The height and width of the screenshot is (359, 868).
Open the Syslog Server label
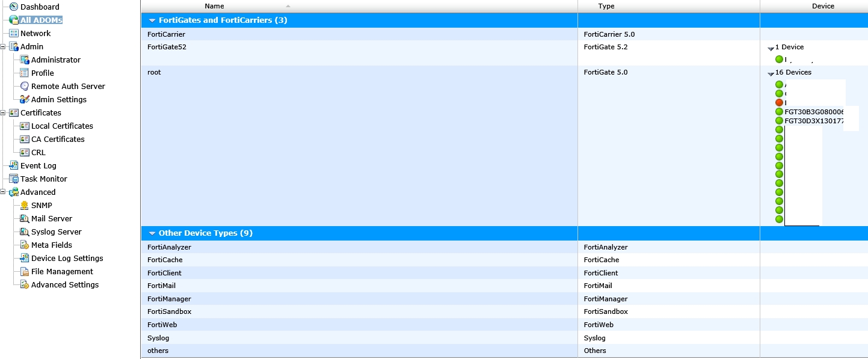pyautogui.click(x=57, y=232)
